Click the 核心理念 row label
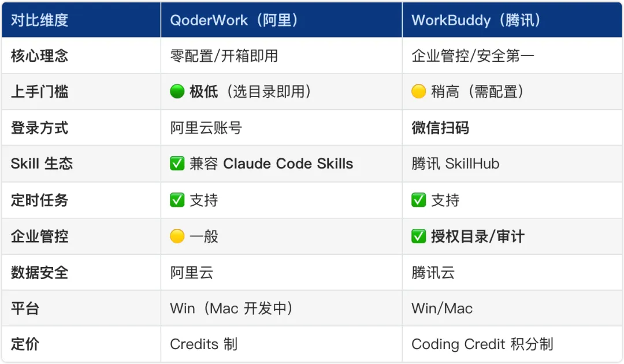 tap(39, 55)
